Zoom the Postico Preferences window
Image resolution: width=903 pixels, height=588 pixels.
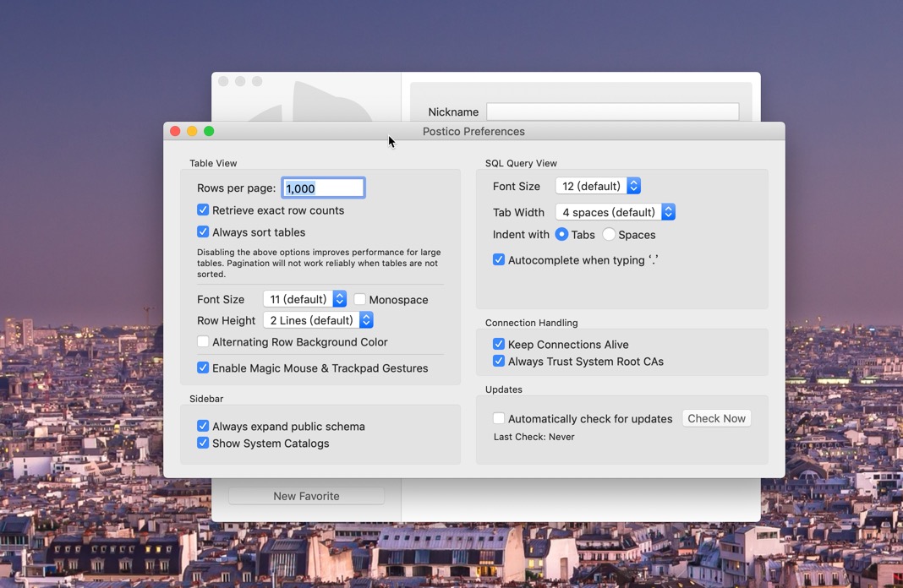(209, 131)
